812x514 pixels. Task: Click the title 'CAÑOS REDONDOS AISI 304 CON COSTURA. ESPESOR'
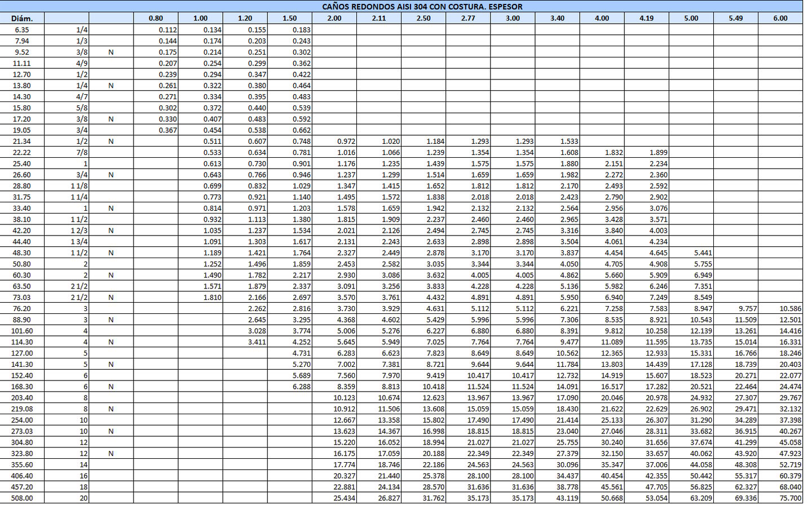tap(422, 7)
